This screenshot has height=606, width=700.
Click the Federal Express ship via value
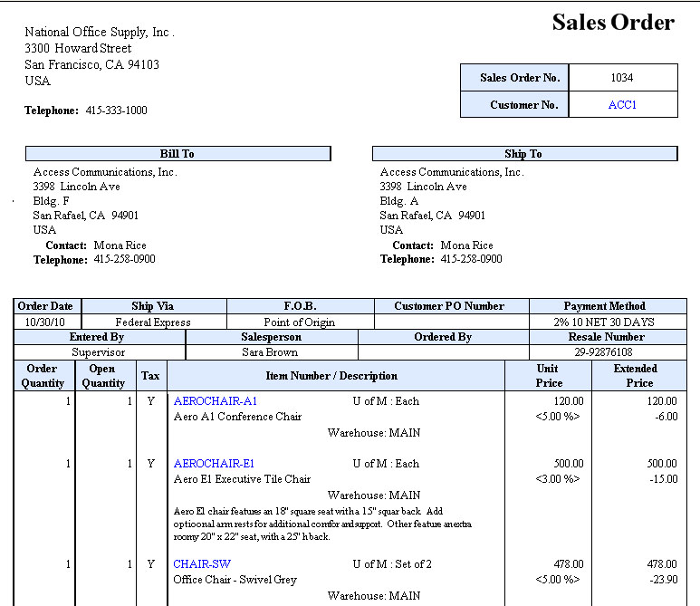(x=153, y=322)
